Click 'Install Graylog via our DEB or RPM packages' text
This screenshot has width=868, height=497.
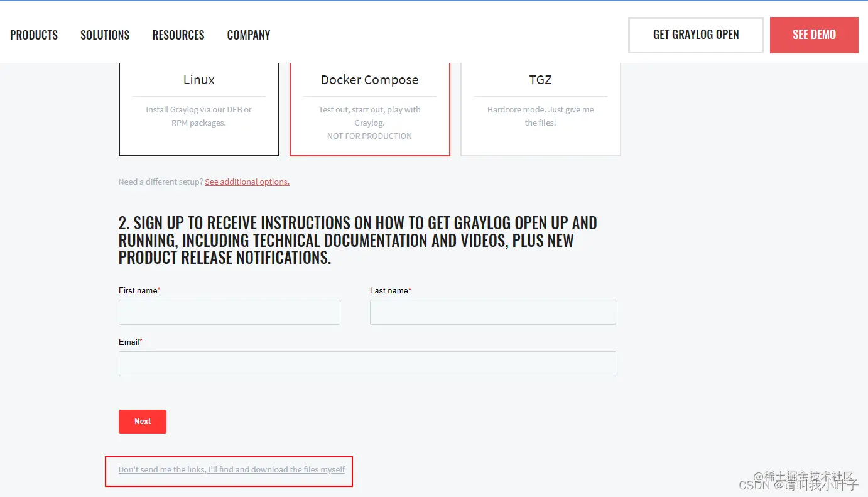[199, 116]
